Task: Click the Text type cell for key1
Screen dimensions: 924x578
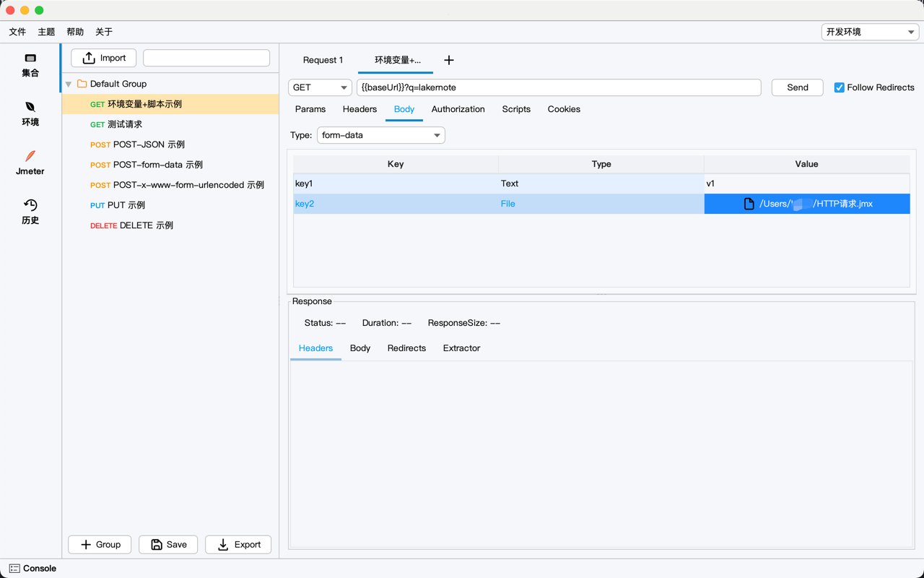Action: coord(601,184)
